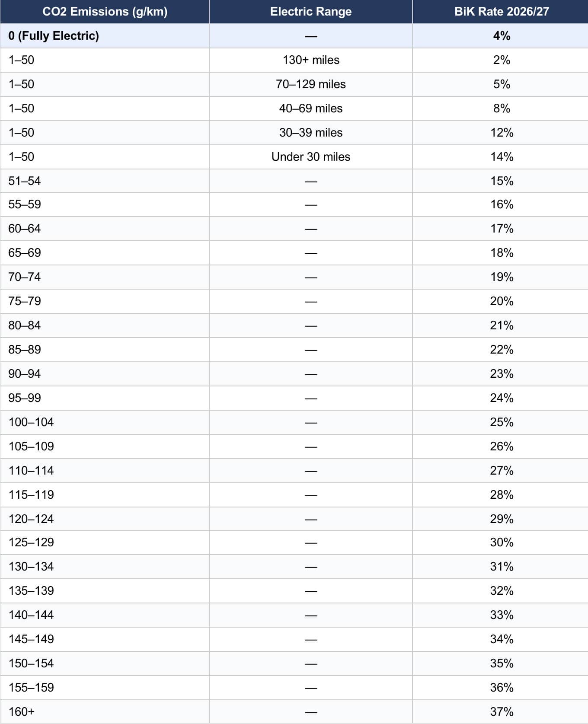Select the 130+ miles electric range cell
The width and height of the screenshot is (588, 724).
click(311, 60)
